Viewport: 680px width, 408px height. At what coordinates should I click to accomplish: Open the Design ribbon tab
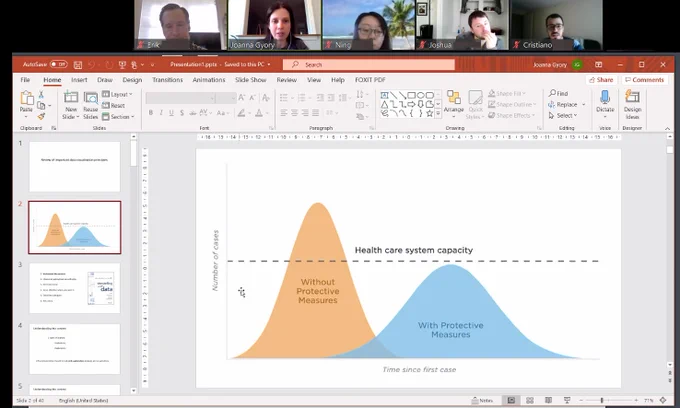[x=132, y=80]
